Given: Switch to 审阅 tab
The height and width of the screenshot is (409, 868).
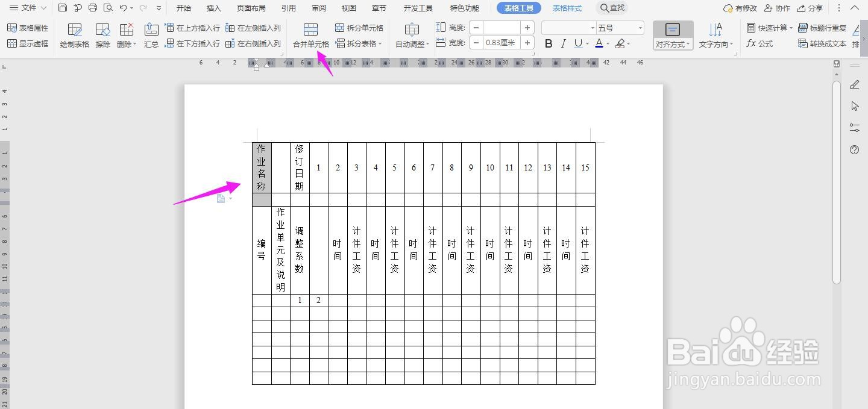Looking at the screenshot, I should point(319,8).
